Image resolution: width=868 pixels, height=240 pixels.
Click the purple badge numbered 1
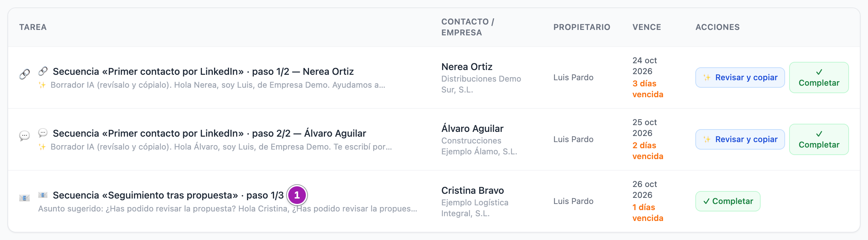click(297, 195)
